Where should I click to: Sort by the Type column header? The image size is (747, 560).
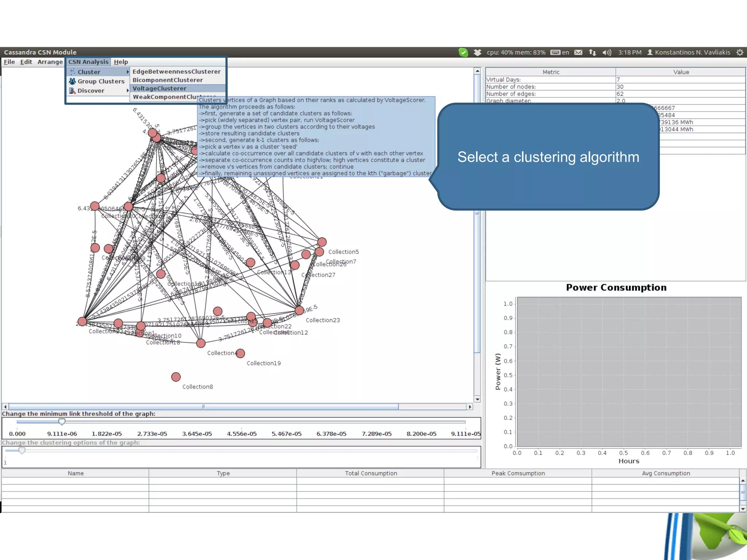(223, 473)
